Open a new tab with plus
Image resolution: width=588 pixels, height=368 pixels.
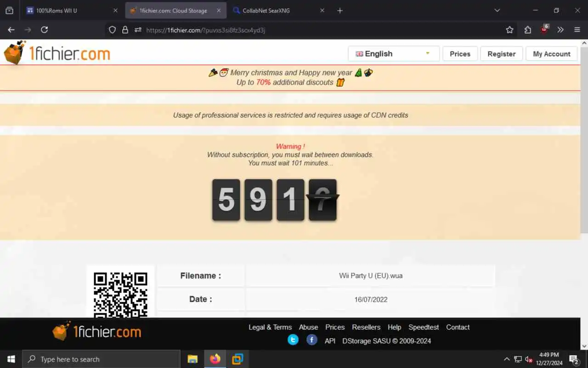coord(340,11)
